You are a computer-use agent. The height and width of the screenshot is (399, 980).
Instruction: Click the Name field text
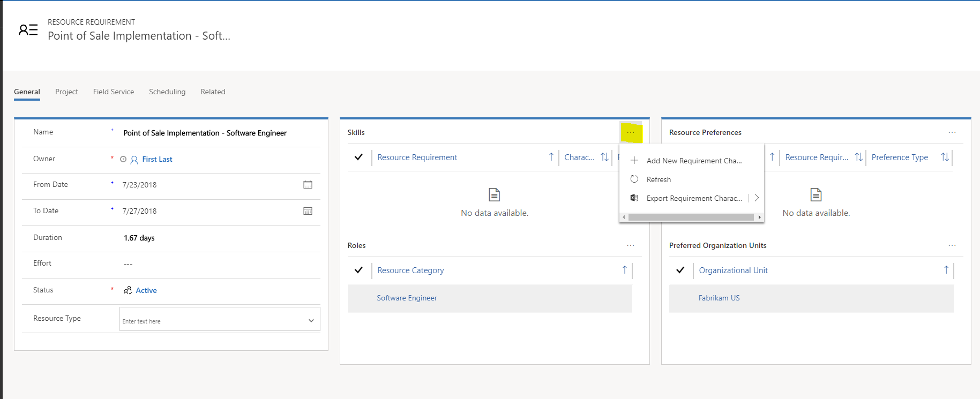[x=205, y=133]
